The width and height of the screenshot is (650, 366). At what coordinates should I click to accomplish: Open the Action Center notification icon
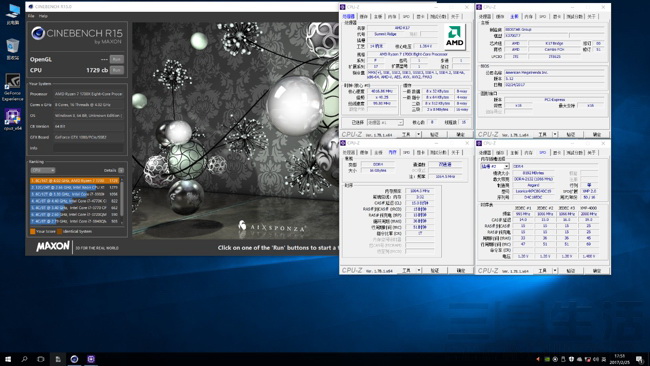click(x=640, y=359)
